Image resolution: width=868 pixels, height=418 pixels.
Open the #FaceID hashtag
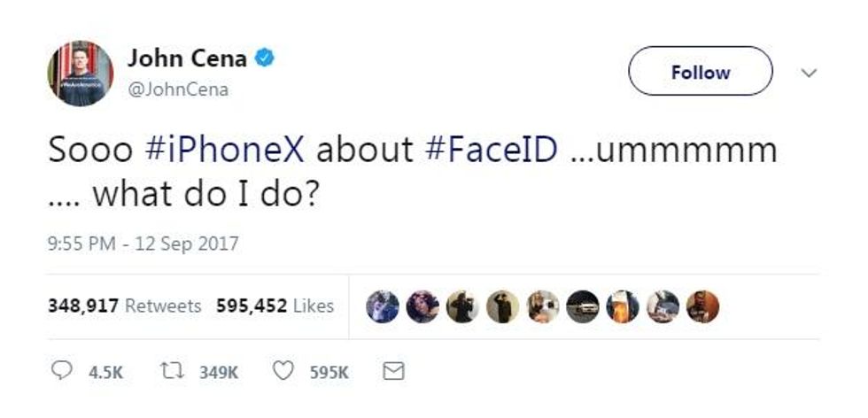click(x=492, y=150)
